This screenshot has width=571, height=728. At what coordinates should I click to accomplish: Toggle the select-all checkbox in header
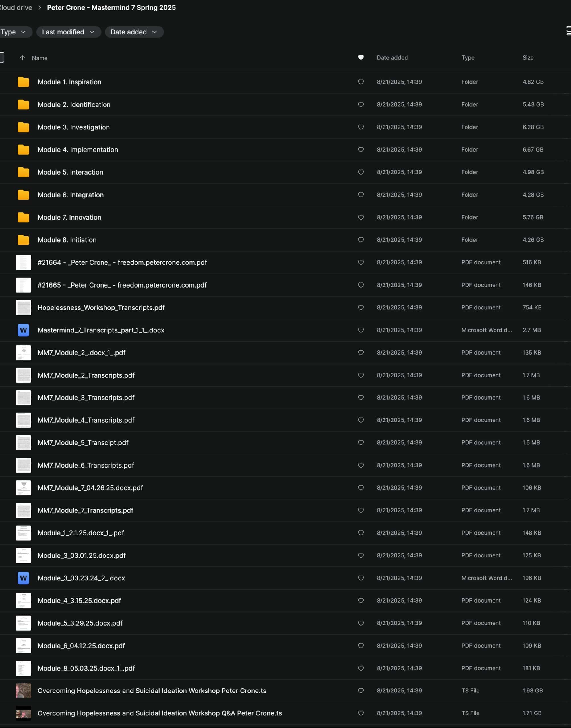2,57
